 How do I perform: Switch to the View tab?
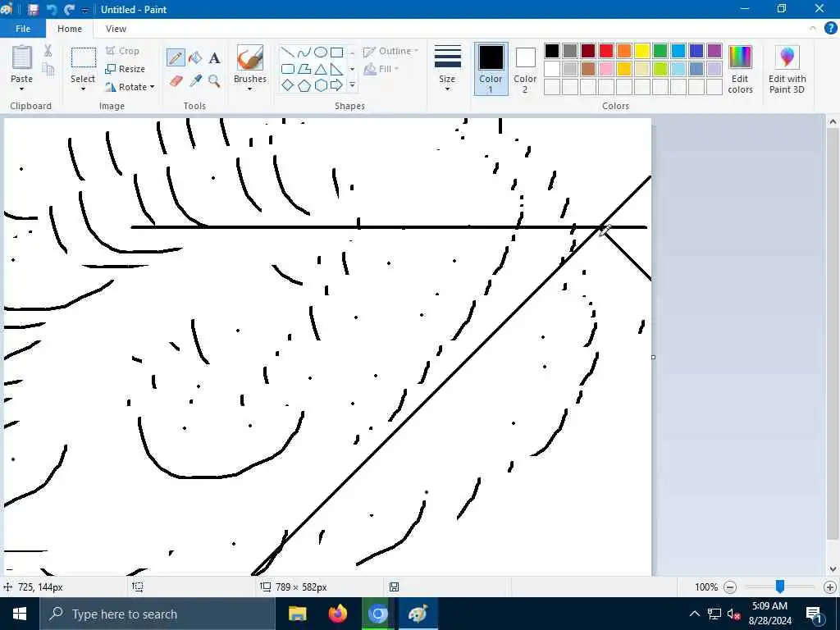[116, 29]
